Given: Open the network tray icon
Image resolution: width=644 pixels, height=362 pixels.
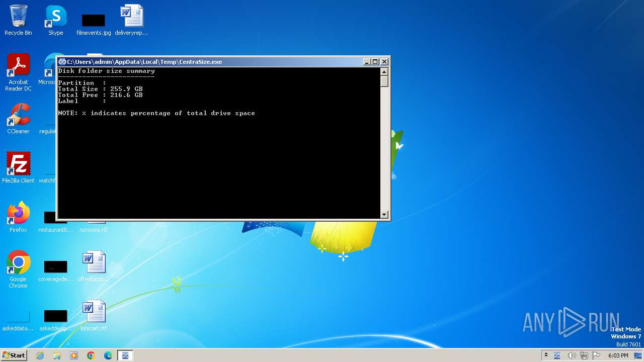Looking at the screenshot, I should (584, 355).
